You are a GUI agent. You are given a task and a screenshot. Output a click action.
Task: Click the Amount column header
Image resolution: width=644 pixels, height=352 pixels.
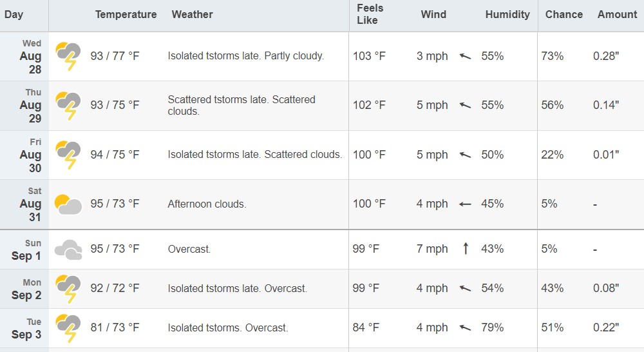click(x=618, y=14)
